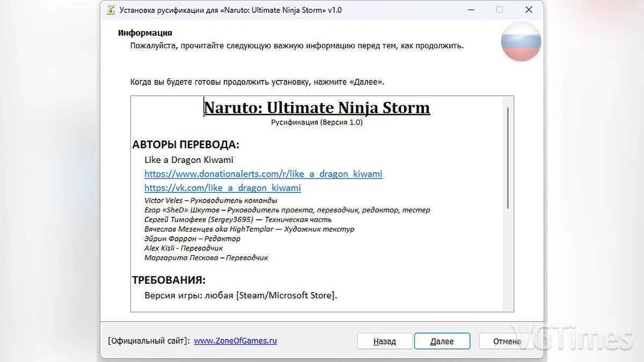Click the Naruto: Ultimate Ninja Storm heading
The height and width of the screenshot is (362, 644).
[x=317, y=107]
